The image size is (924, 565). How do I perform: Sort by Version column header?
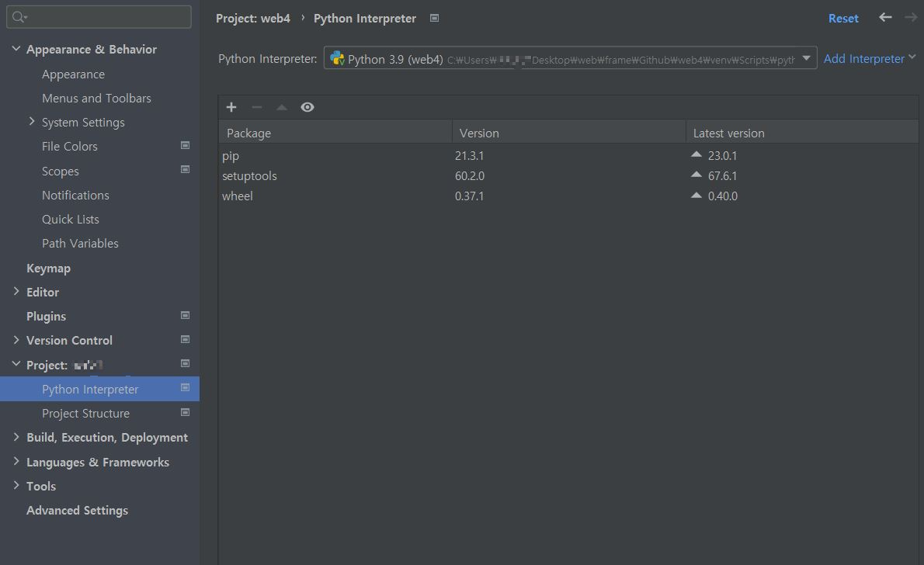[x=568, y=133]
